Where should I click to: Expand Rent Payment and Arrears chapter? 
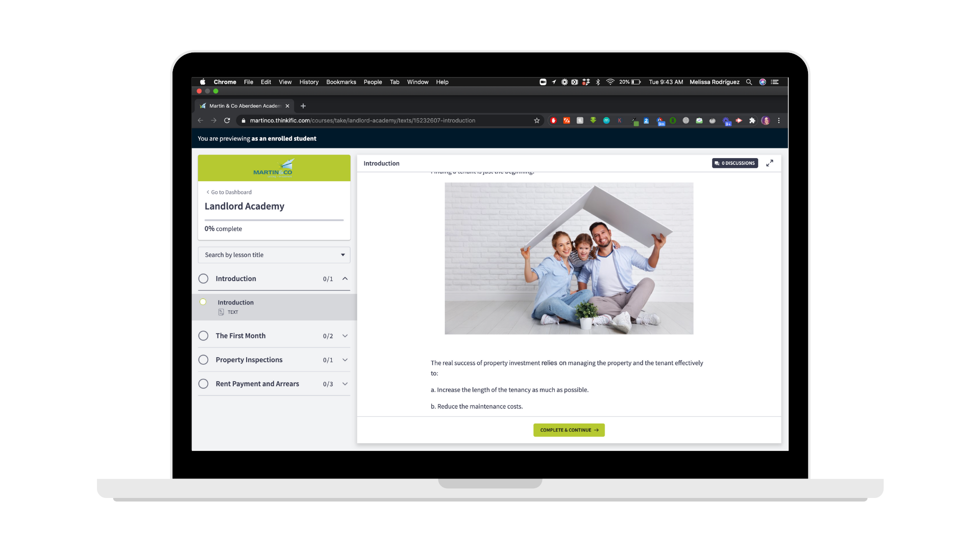point(345,384)
